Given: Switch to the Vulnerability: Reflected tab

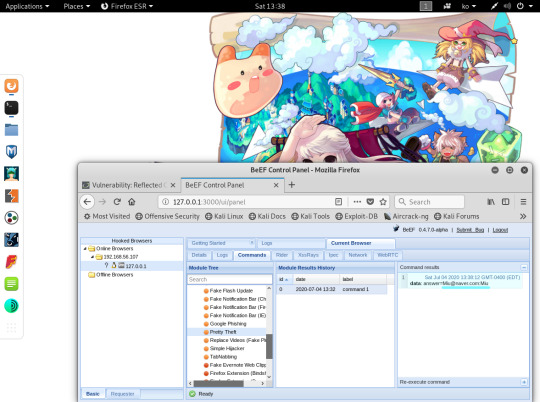Looking at the screenshot, I should point(129,185).
